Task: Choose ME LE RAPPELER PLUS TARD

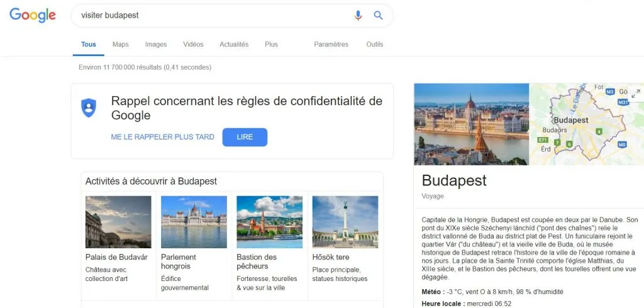Action: 163,137
